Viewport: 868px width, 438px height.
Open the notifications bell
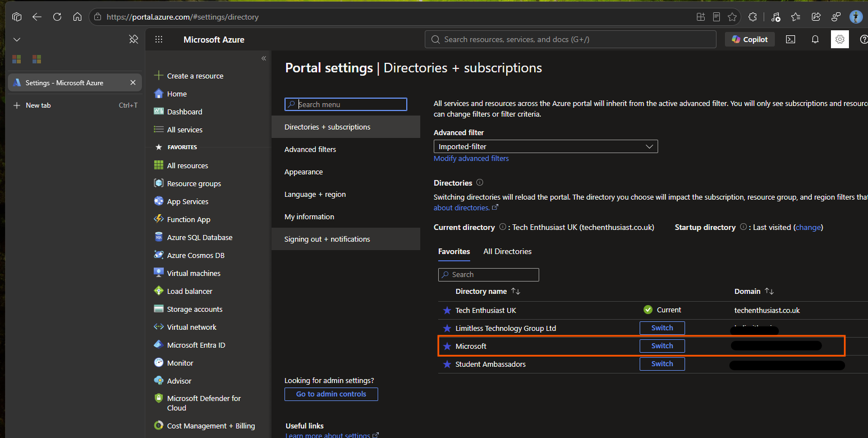pos(815,39)
